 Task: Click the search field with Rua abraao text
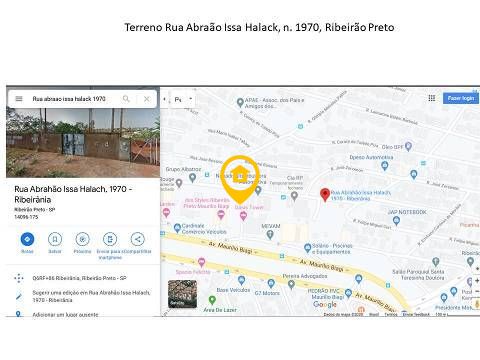coord(69,99)
